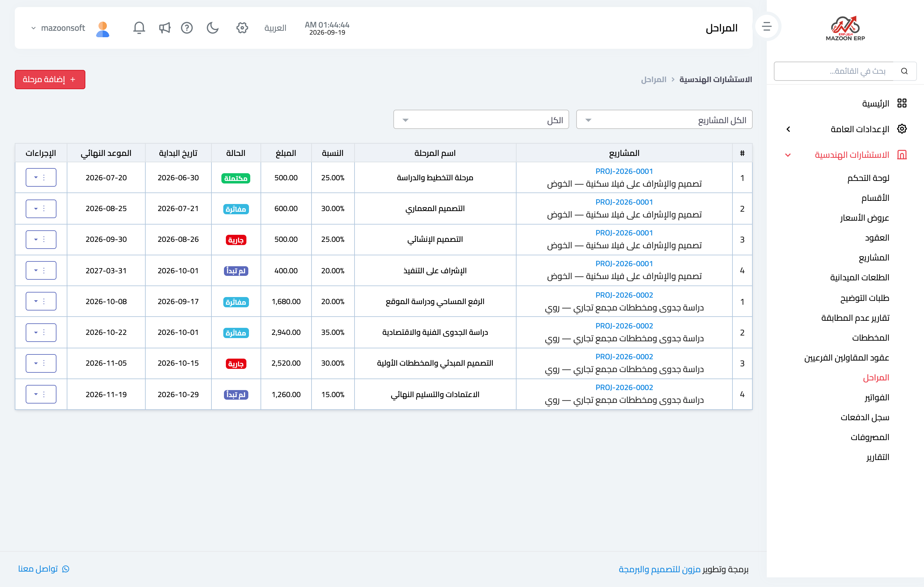The width and height of the screenshot is (924, 587).
Task: Switch language via العربية
Action: 275,28
